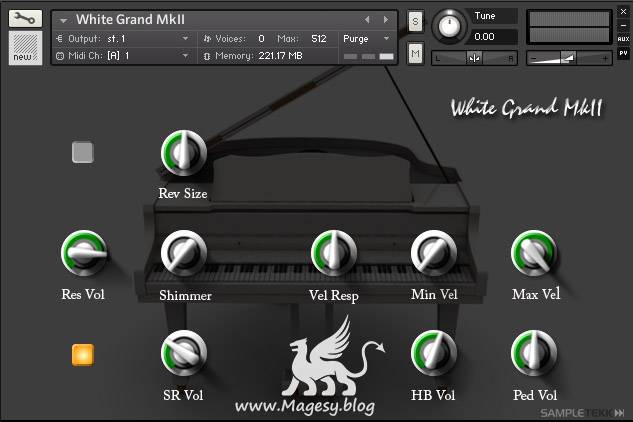
Task: Click the SAMPLETEKK logo
Action: (x=582, y=413)
